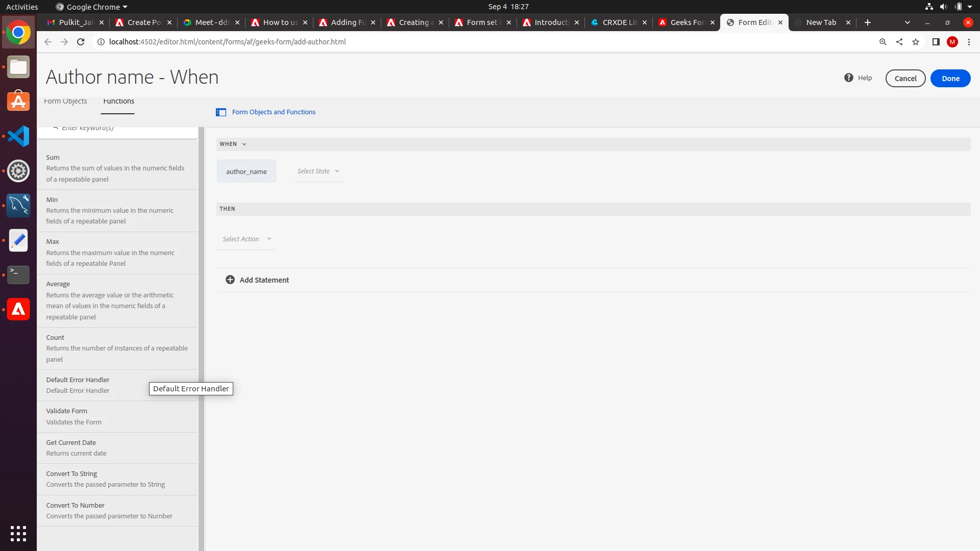Open Visual Studio Code from the dock
The image size is (980, 551).
tap(18, 136)
